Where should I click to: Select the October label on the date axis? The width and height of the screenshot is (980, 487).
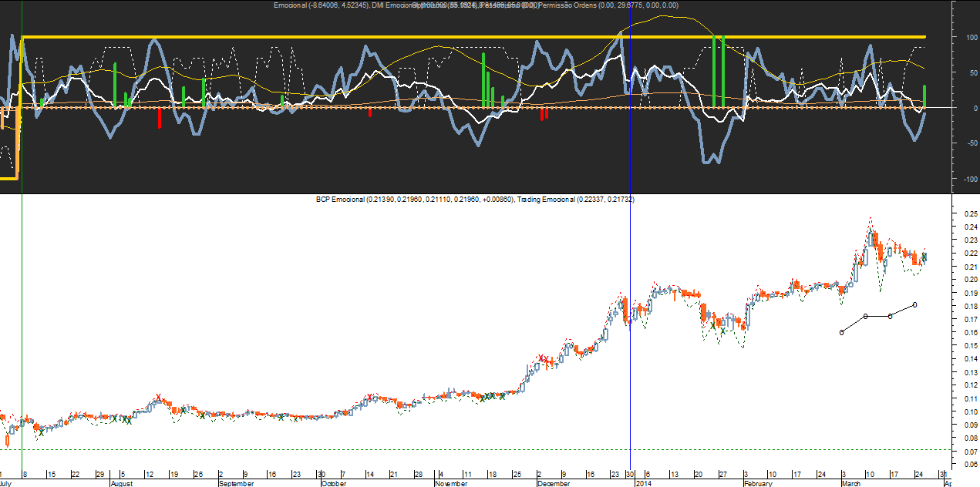333,483
